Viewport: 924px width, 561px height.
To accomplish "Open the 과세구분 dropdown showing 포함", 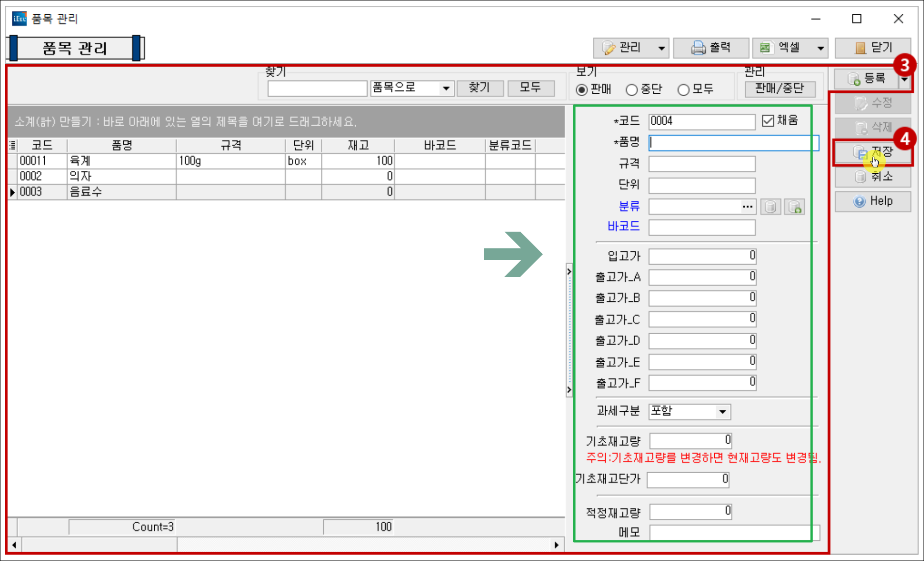I will pyautogui.click(x=722, y=412).
